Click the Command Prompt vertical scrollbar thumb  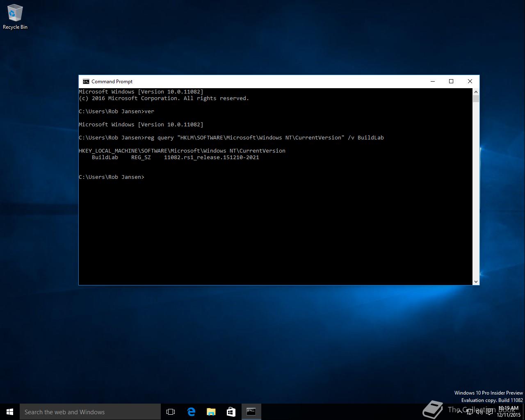click(x=476, y=98)
